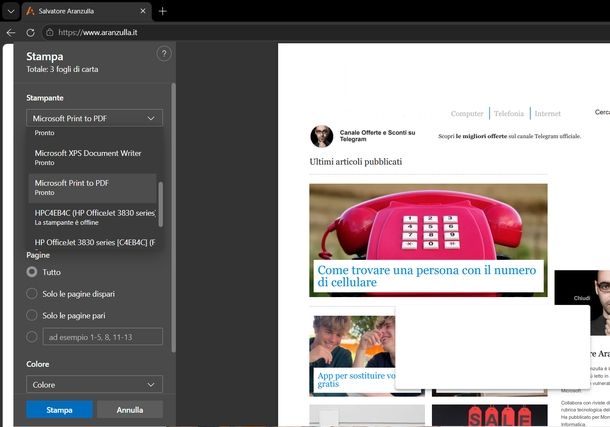Choose Microsoft XPS Document Writer printer
Viewport: 610px width, 427px height.
coord(93,158)
